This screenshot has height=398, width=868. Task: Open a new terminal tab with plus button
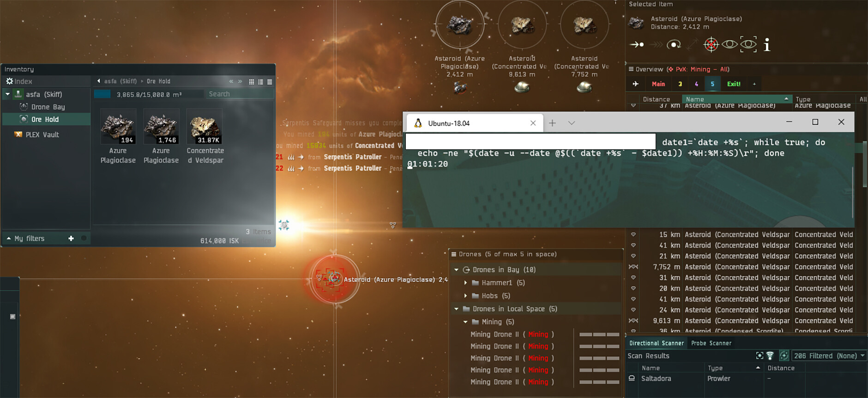[552, 123]
